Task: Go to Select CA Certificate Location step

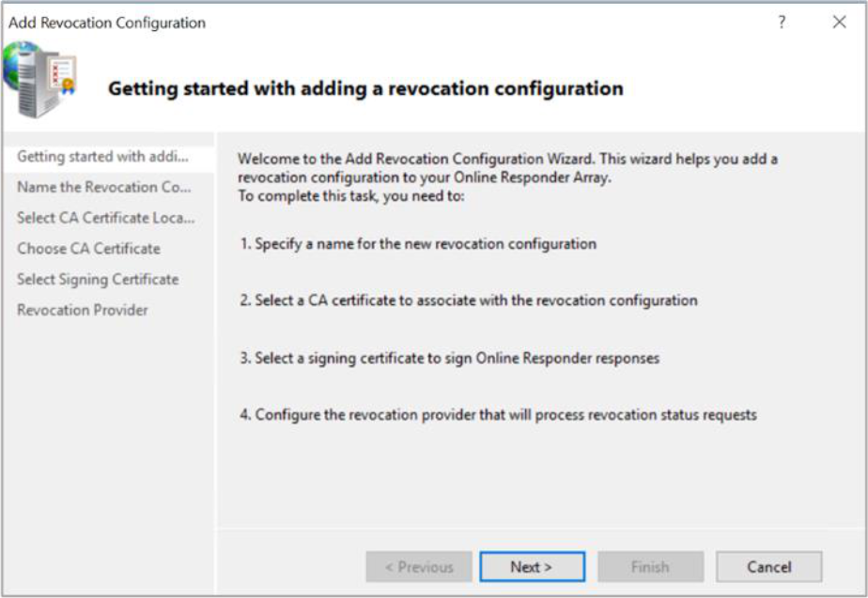Action: pyautogui.click(x=106, y=218)
